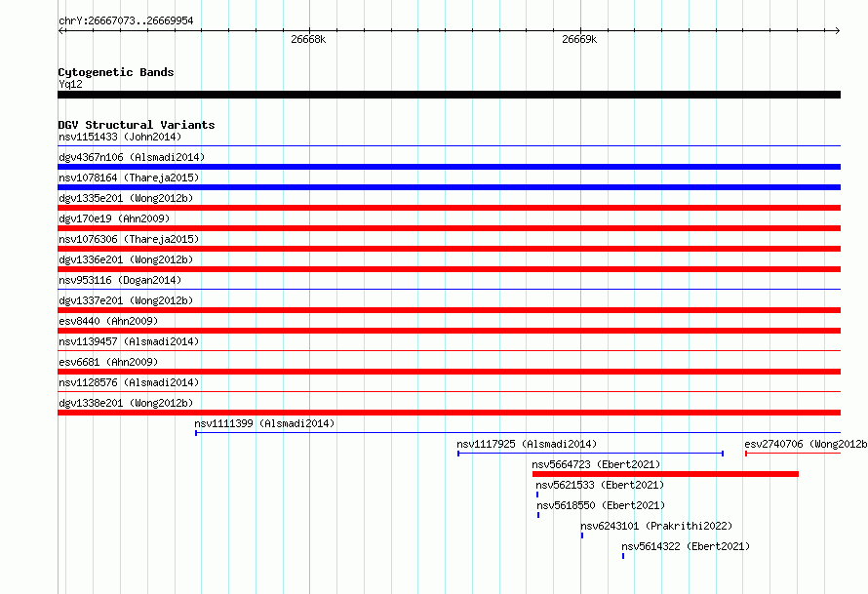Click the nsv1078164 (Thareja2015) label
Screen dimensions: 868x594
129,178
